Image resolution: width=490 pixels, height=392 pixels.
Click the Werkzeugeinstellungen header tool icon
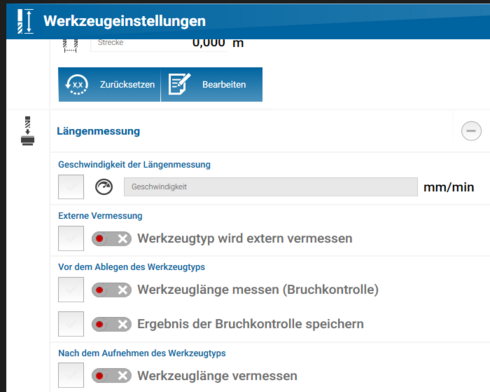click(x=25, y=21)
